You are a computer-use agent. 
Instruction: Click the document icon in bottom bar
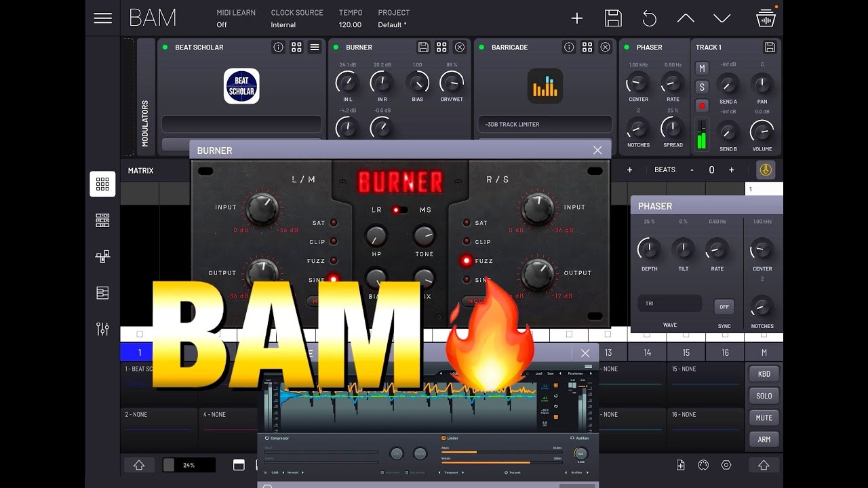pos(680,465)
